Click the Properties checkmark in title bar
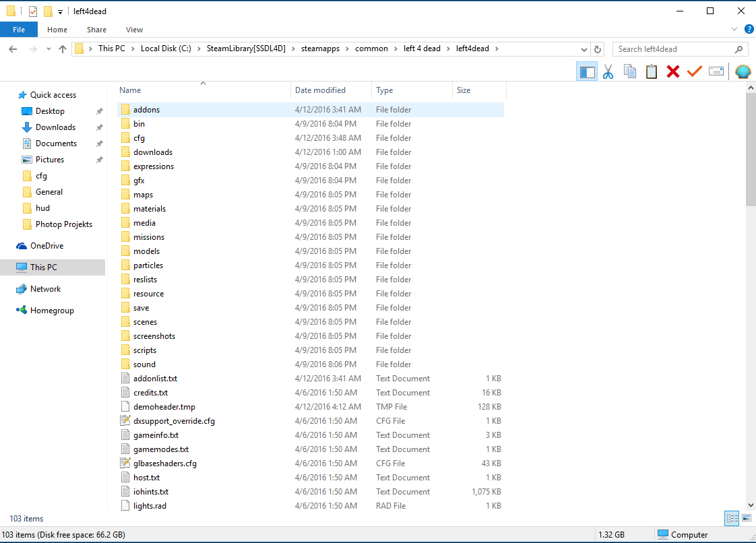The height and width of the screenshot is (543, 756). pyautogui.click(x=33, y=11)
